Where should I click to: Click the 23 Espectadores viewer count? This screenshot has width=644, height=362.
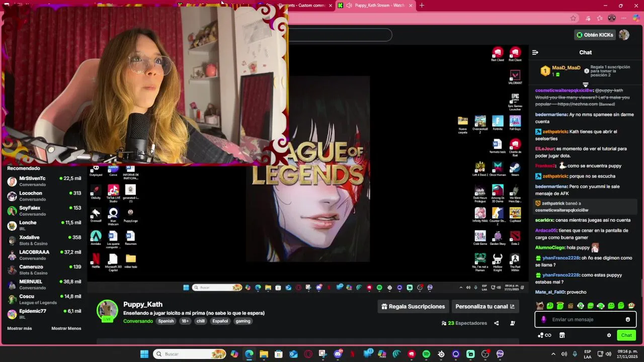pyautogui.click(x=464, y=323)
